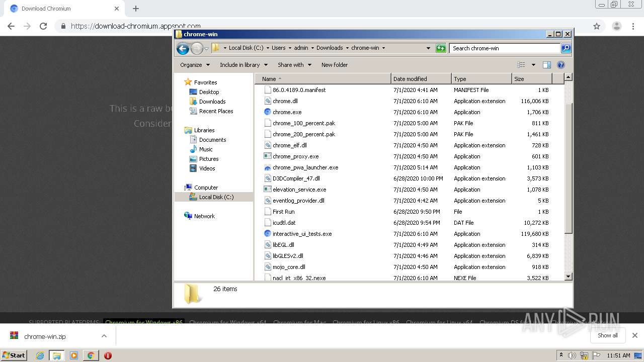The height and width of the screenshot is (362, 644).
Task: Click the Search chrome-win input field
Action: 505,48
